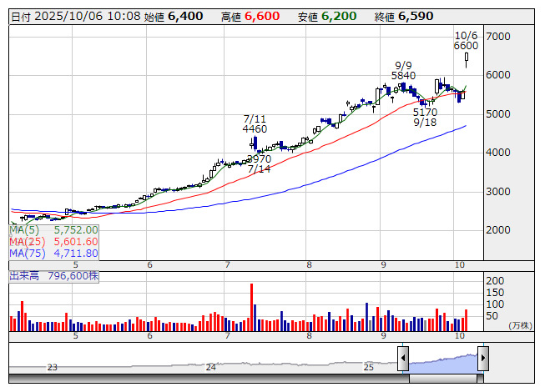Click the range navigator left arrow handle
The width and height of the screenshot is (545, 392).
(x=403, y=358)
